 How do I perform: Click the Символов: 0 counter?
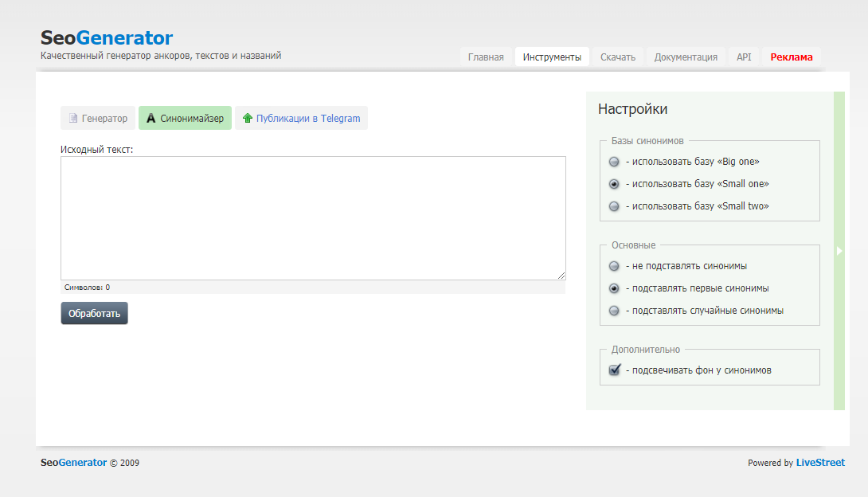(87, 288)
